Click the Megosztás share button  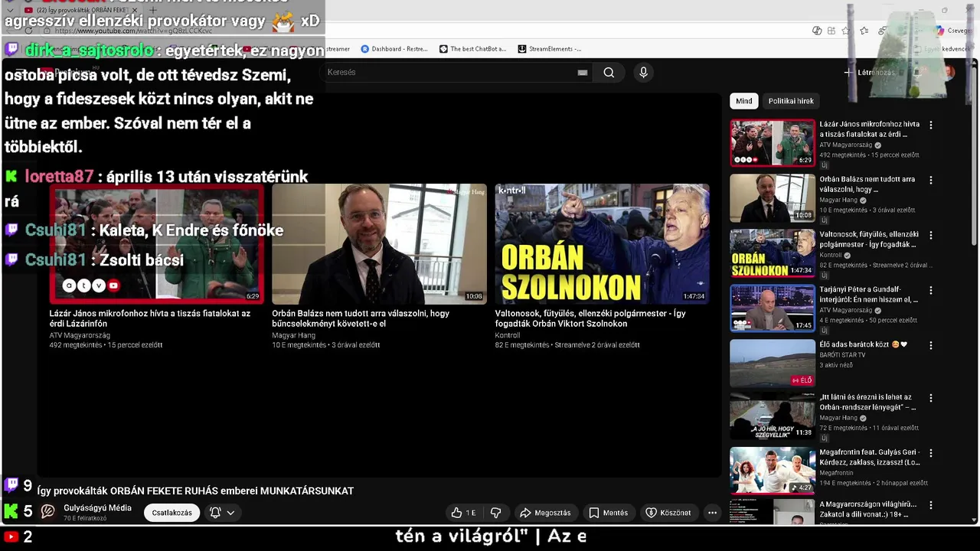click(545, 513)
